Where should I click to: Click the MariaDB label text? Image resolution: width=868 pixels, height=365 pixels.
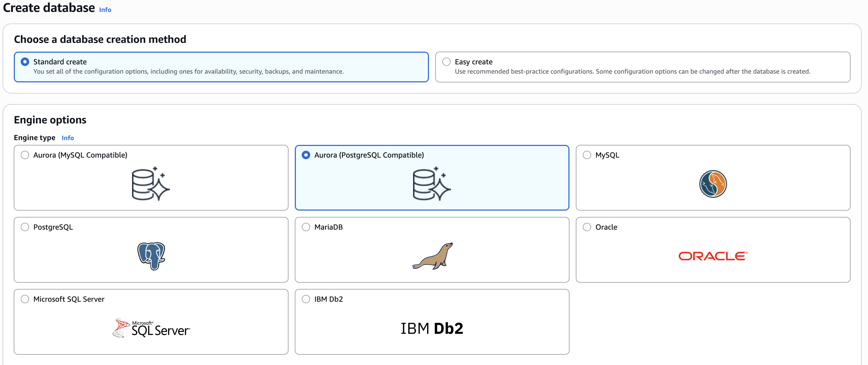328,227
